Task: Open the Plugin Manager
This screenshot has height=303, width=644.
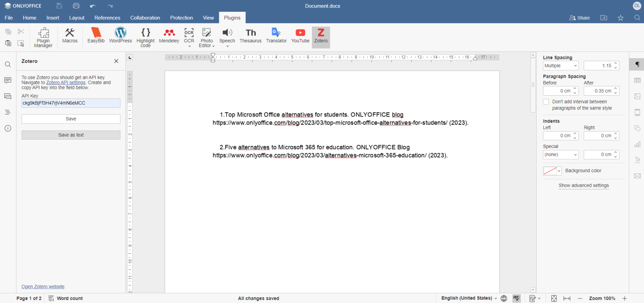Action: click(43, 37)
